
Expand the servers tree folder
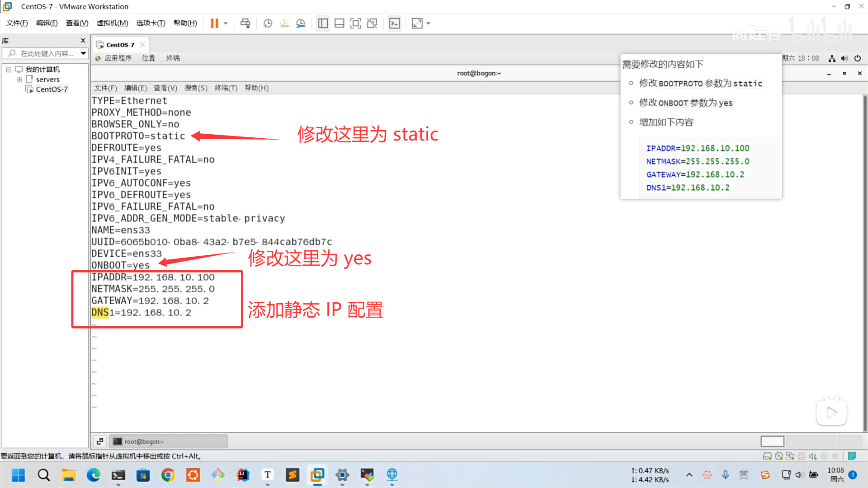click(19, 80)
